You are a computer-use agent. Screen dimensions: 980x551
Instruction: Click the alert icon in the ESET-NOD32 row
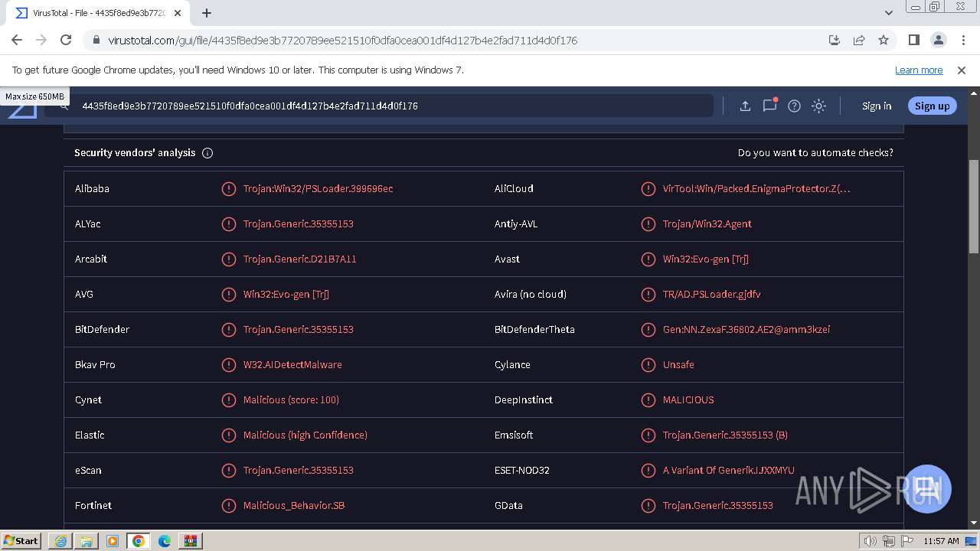pos(648,470)
